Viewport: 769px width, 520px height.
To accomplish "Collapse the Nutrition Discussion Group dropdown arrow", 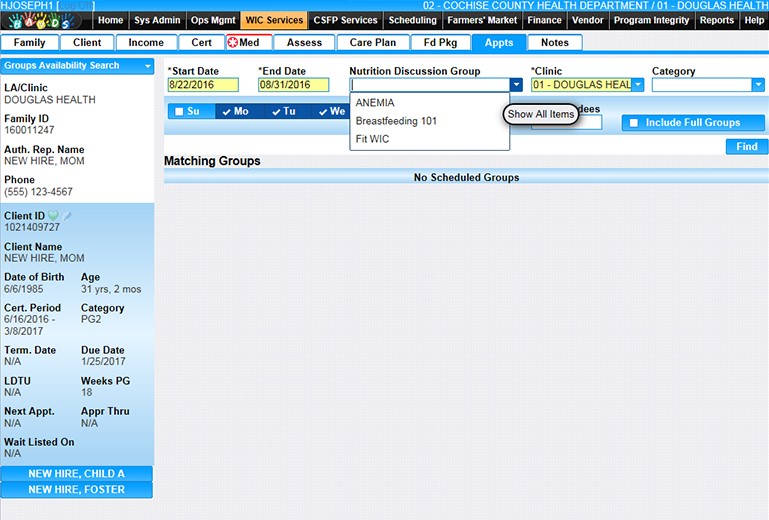I will (x=516, y=85).
